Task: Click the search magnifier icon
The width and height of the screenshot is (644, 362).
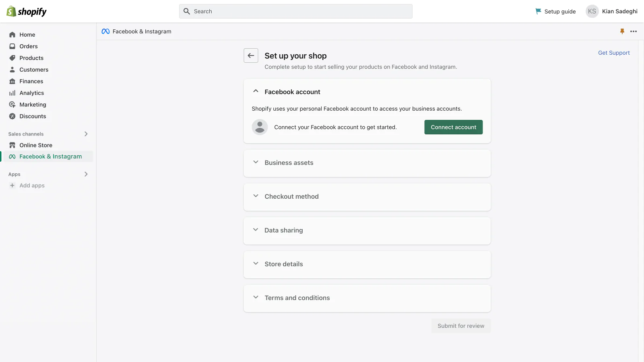Action: [x=187, y=11]
